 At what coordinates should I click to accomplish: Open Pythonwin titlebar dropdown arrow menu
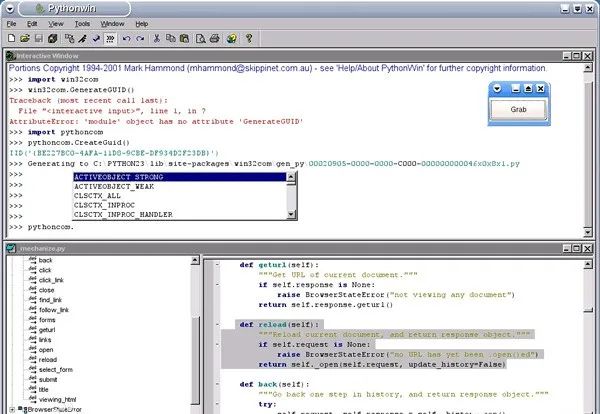tap(10, 8)
